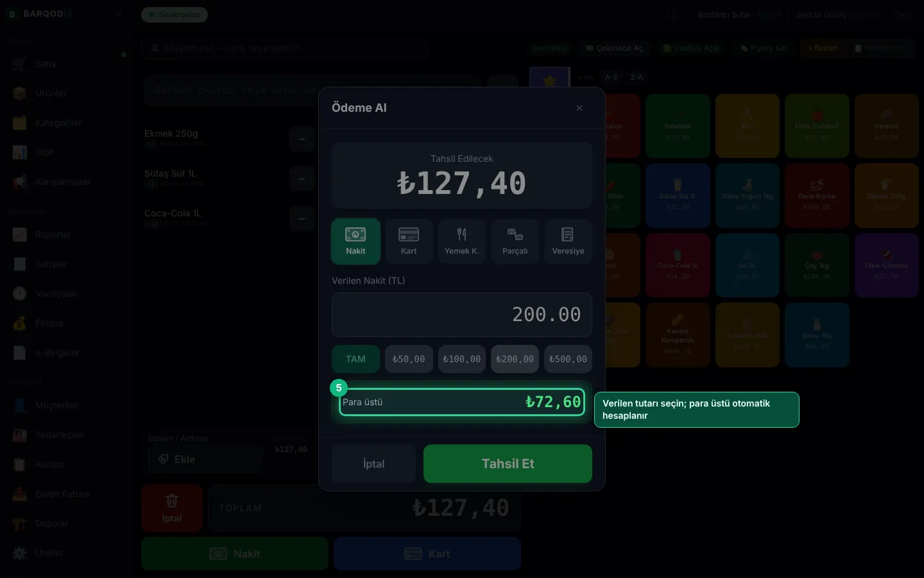Open the Çekmece Aç cash drawer
Screen dimensions: 924x578
614,48
